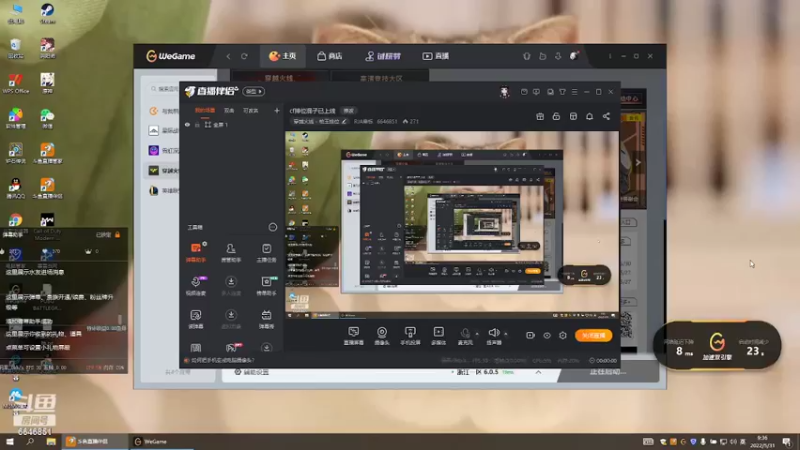Viewport: 800px width, 450px height.
Task: Open the notification bell in the streaming app
Action: pos(589,116)
